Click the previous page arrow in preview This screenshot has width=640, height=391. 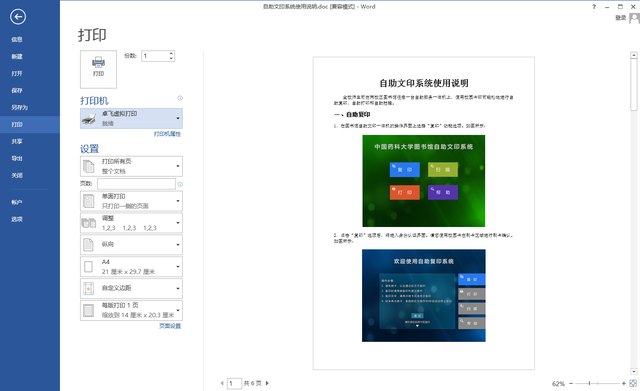[x=222, y=383]
